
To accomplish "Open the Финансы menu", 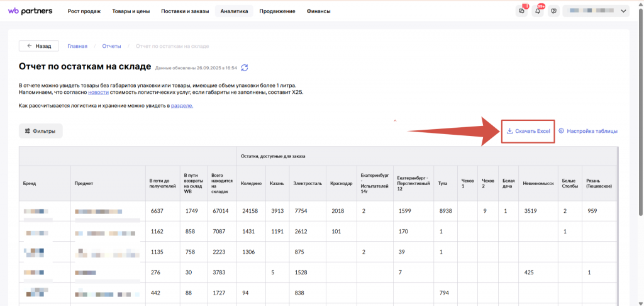I will (318, 11).
